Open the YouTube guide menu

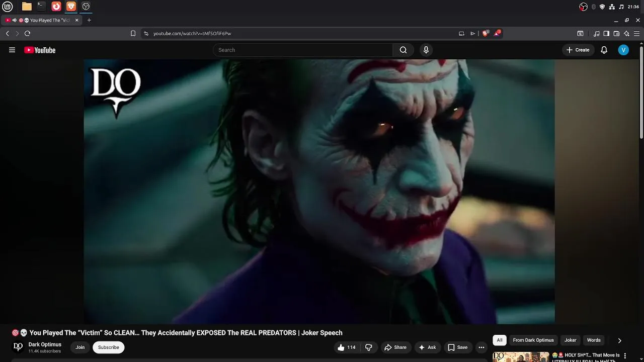(x=12, y=50)
